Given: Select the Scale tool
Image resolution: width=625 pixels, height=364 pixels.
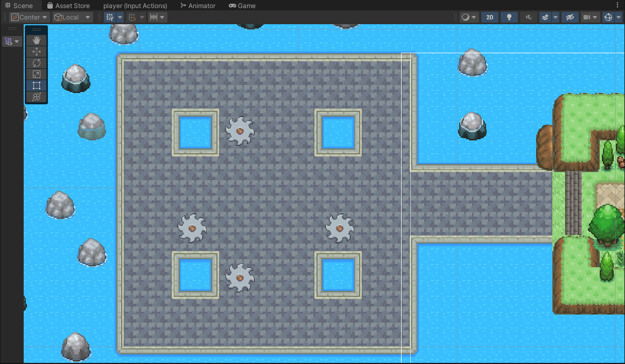Looking at the screenshot, I should click(x=36, y=74).
